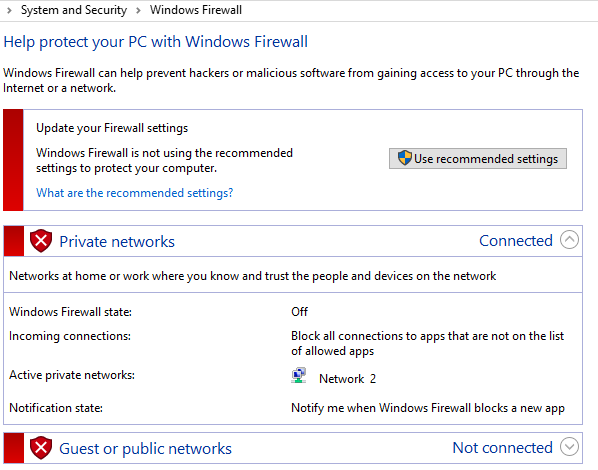The height and width of the screenshot is (470, 598).
Task: Click the Private networks heading
Action: [117, 242]
